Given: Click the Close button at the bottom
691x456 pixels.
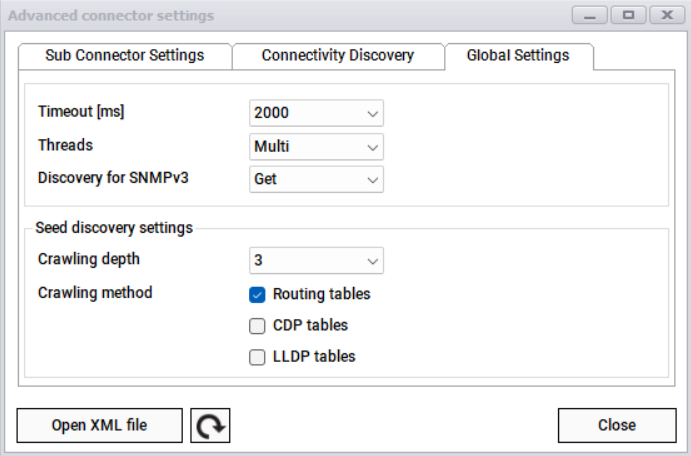Looking at the screenshot, I should coord(616,425).
